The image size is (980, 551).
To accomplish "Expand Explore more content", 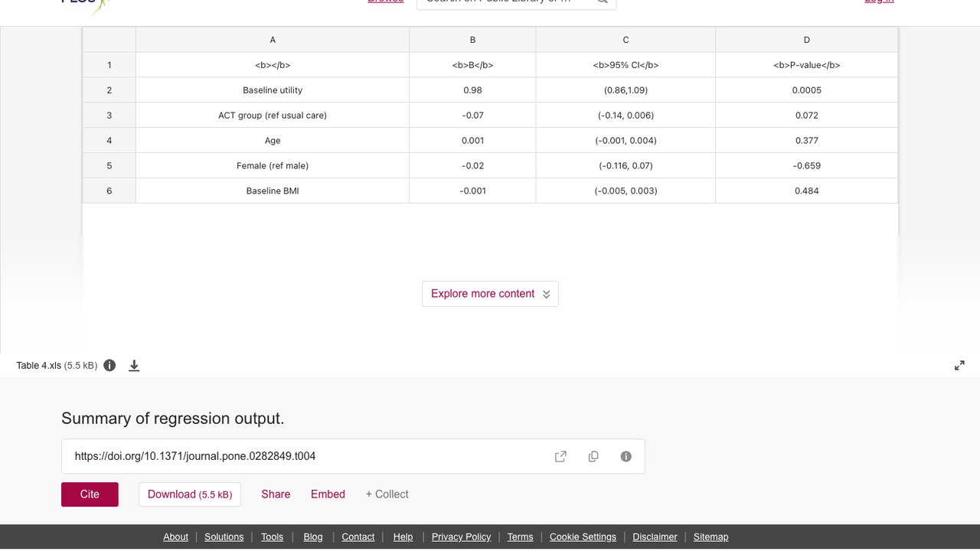I will (x=490, y=294).
